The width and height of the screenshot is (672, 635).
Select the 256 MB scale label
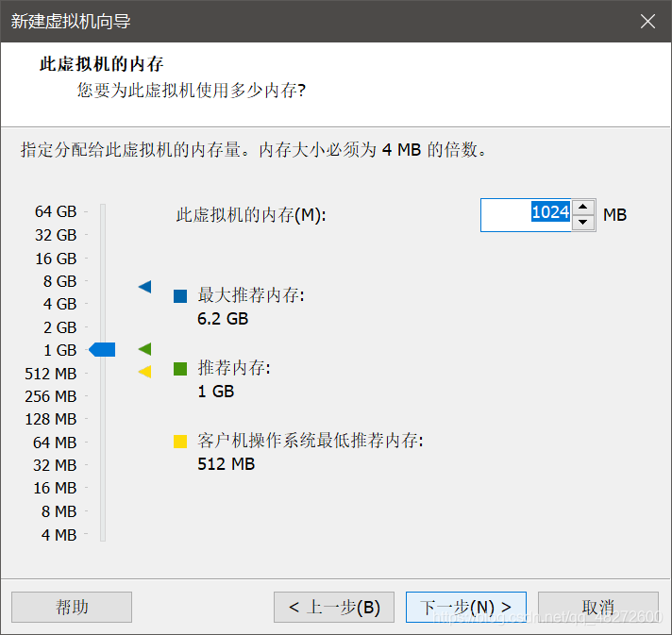[x=51, y=397]
